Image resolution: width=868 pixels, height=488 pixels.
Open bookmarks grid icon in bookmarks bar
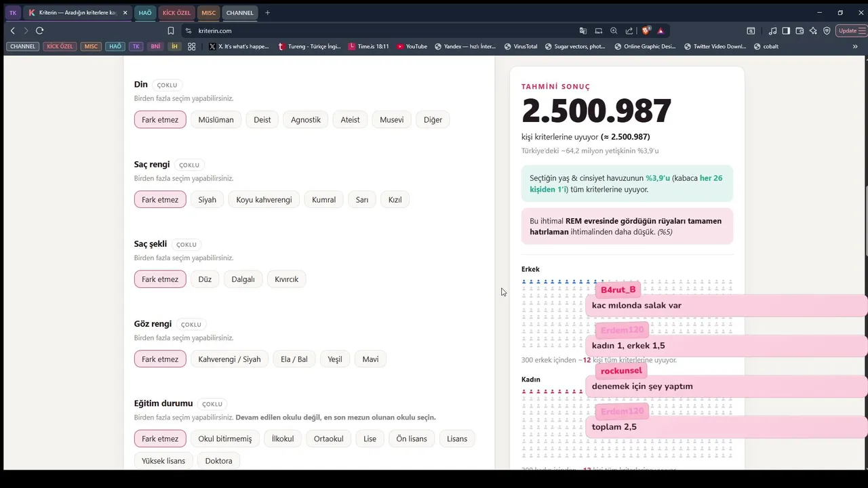[191, 47]
